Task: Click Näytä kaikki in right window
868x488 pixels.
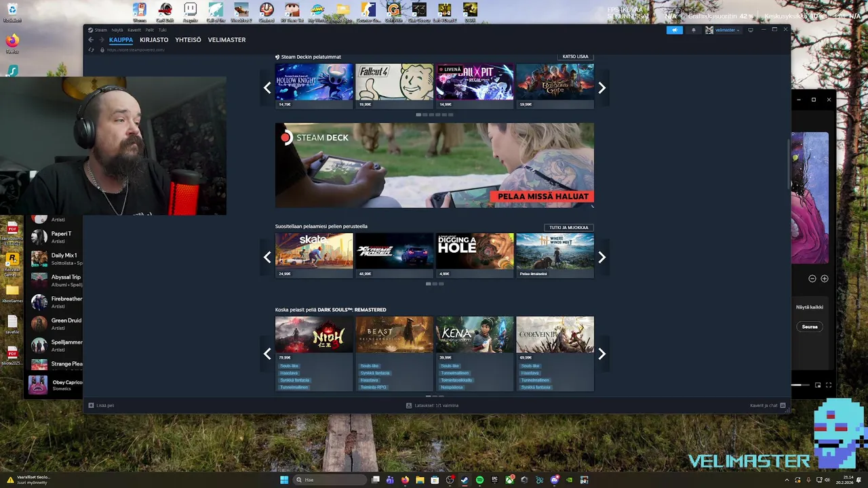Action: (x=810, y=307)
